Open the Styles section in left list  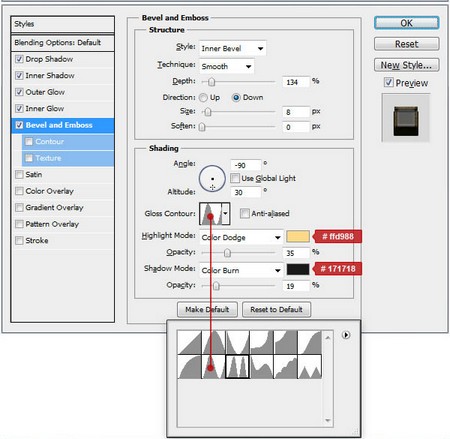[63, 24]
